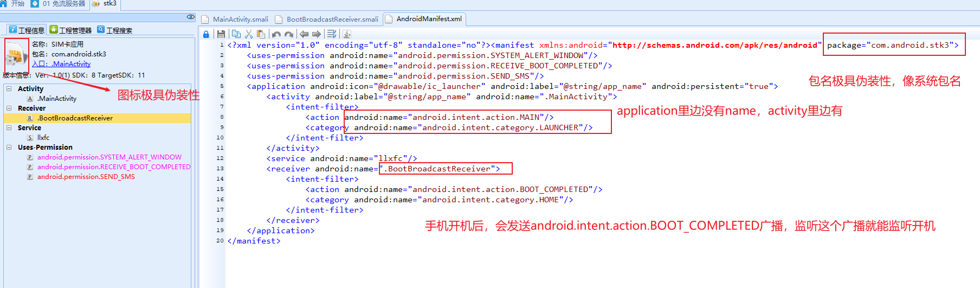This screenshot has height=288, width=980.
Task: Open the 工程搜索 panel tab
Action: [x=115, y=30]
